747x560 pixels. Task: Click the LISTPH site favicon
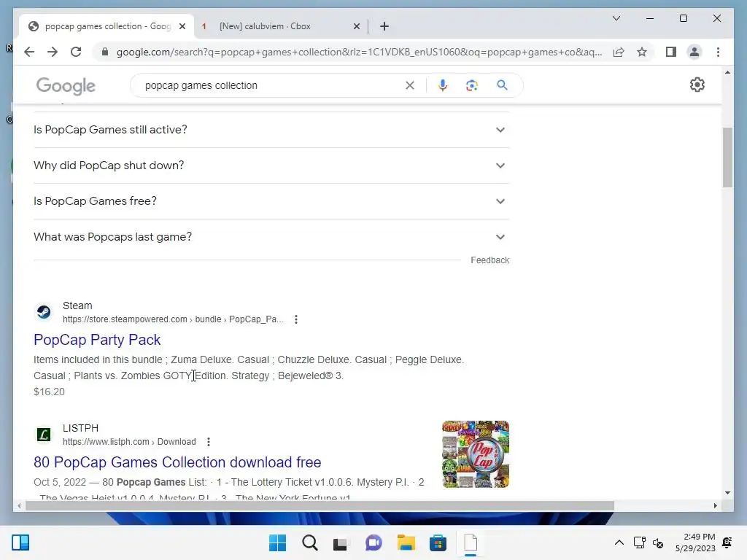(44, 435)
